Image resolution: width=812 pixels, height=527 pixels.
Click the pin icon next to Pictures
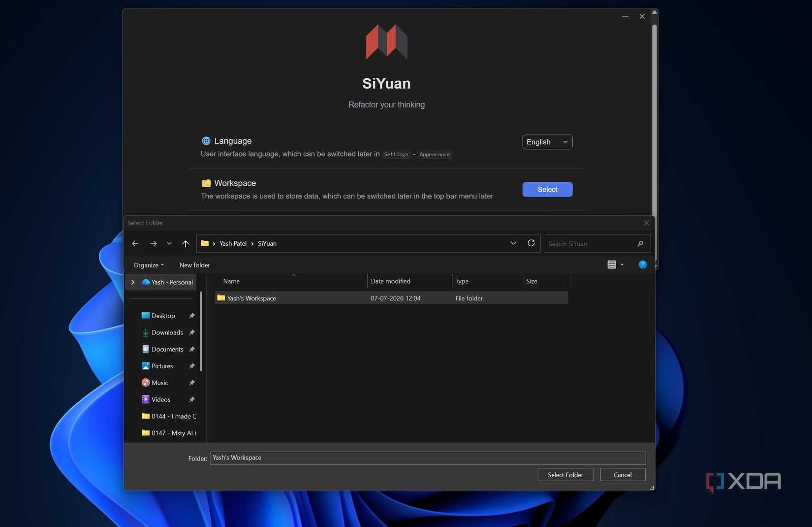coord(192,366)
